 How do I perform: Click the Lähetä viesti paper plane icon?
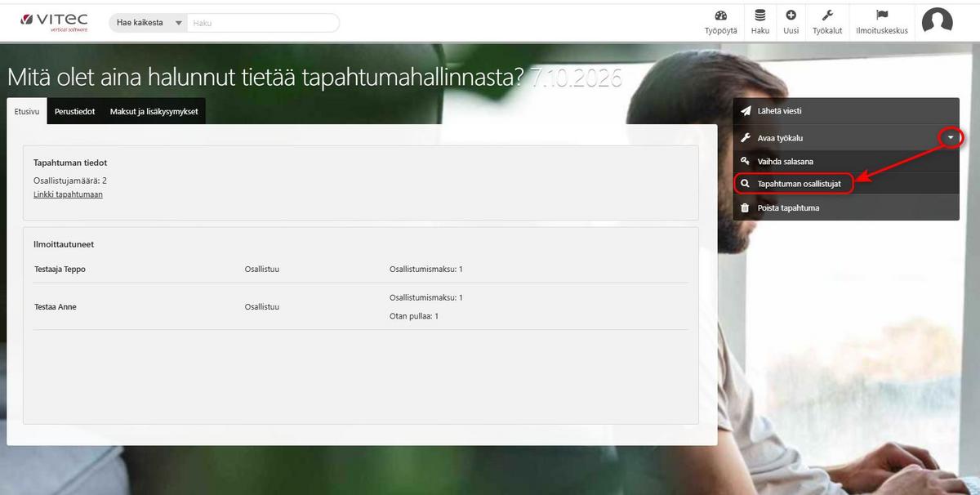click(745, 111)
